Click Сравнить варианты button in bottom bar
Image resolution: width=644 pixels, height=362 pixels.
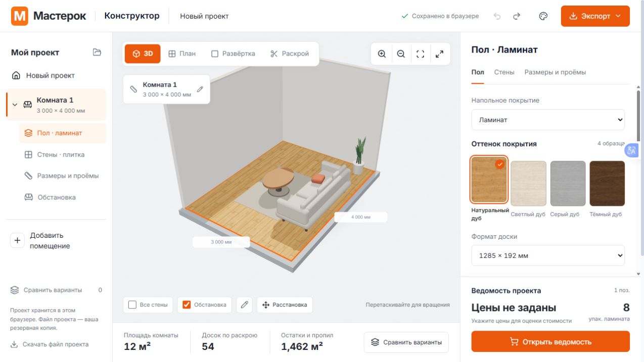(406, 342)
